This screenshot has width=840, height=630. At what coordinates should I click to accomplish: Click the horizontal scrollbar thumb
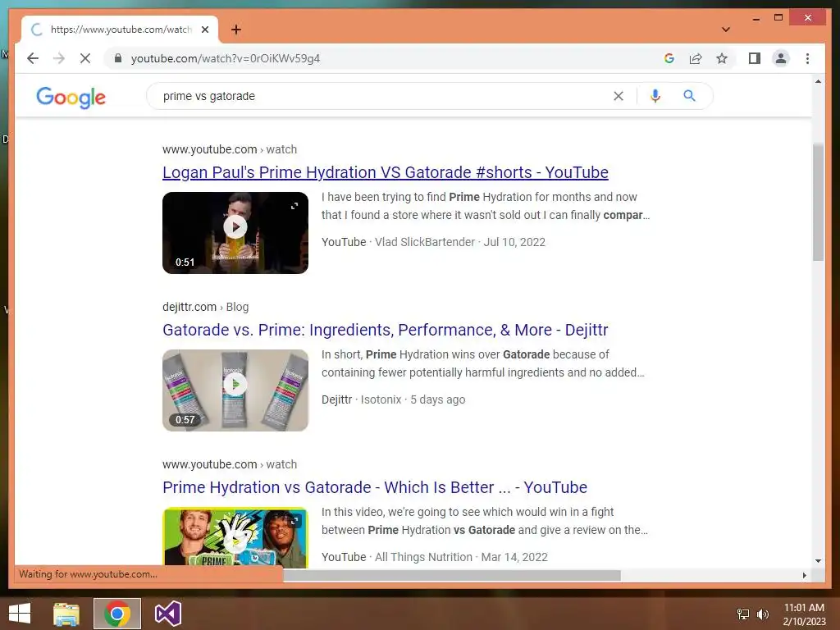tap(452, 575)
